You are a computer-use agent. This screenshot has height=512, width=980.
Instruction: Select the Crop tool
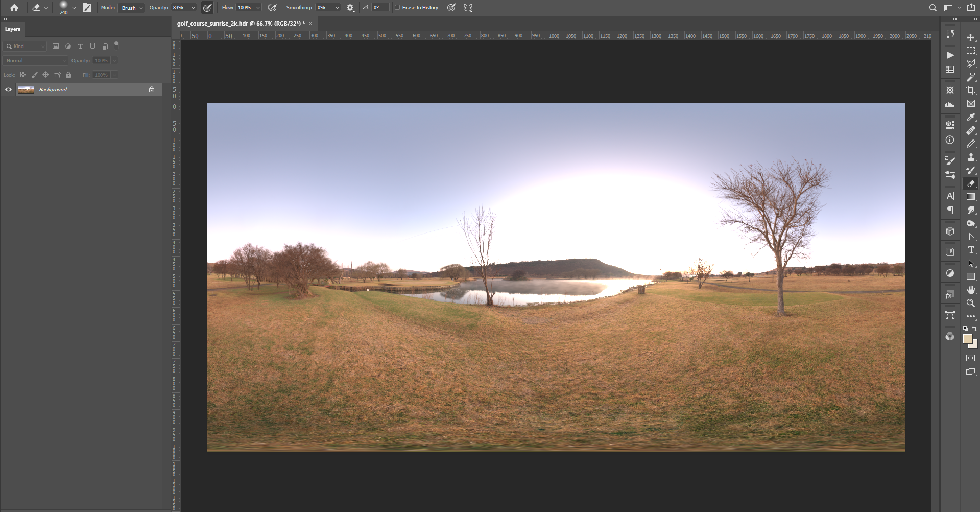[971, 90]
